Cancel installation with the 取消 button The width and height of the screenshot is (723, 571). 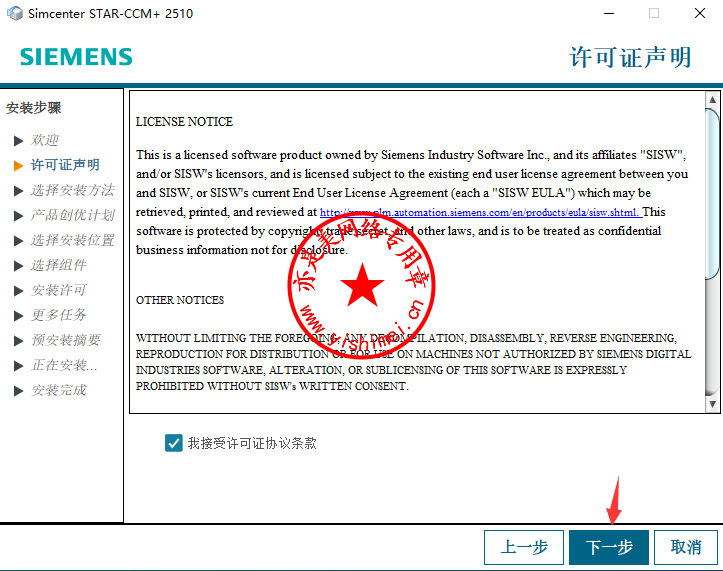686,547
